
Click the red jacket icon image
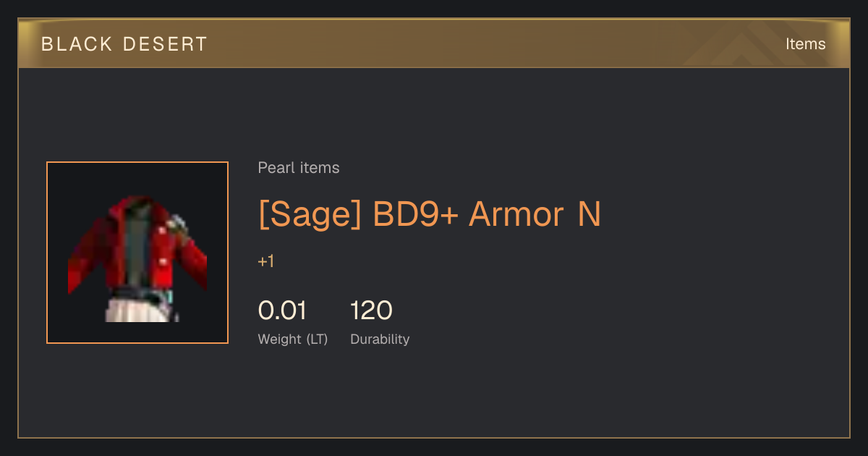click(x=137, y=258)
